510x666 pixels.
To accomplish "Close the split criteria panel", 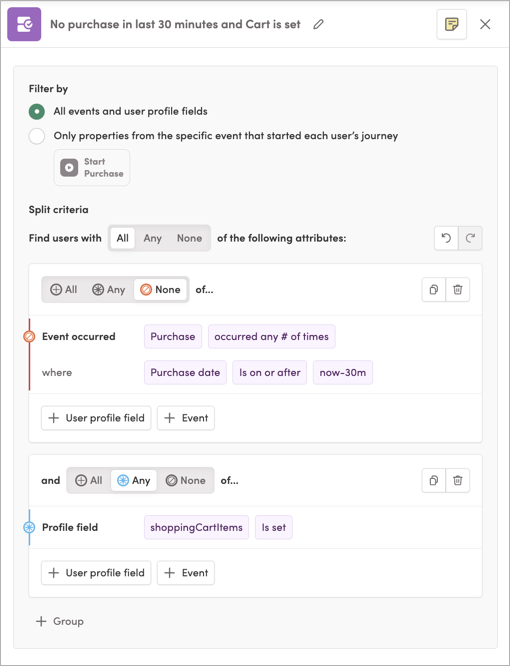I will [485, 24].
